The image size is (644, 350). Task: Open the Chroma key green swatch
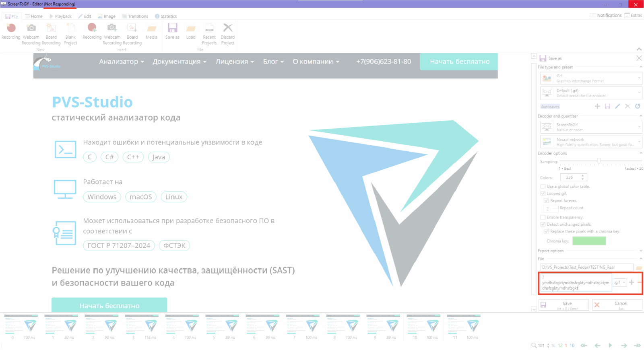point(589,241)
